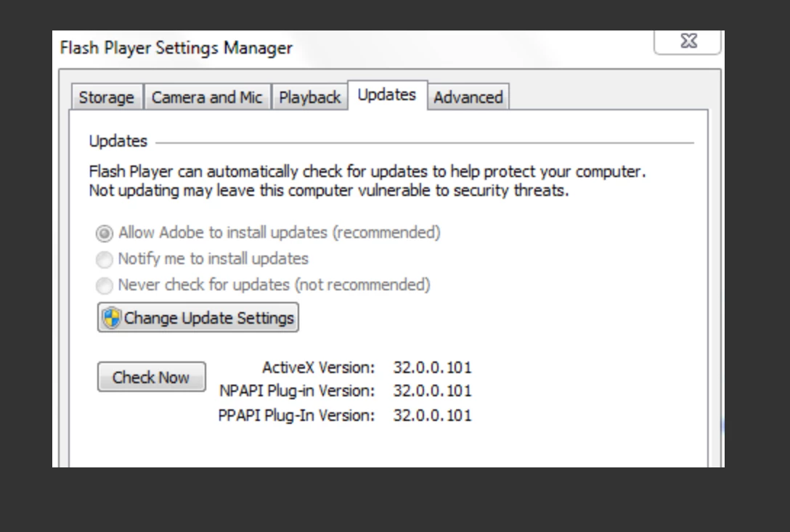This screenshot has width=790, height=532.
Task: Select the Playback tab
Action: [x=309, y=97]
